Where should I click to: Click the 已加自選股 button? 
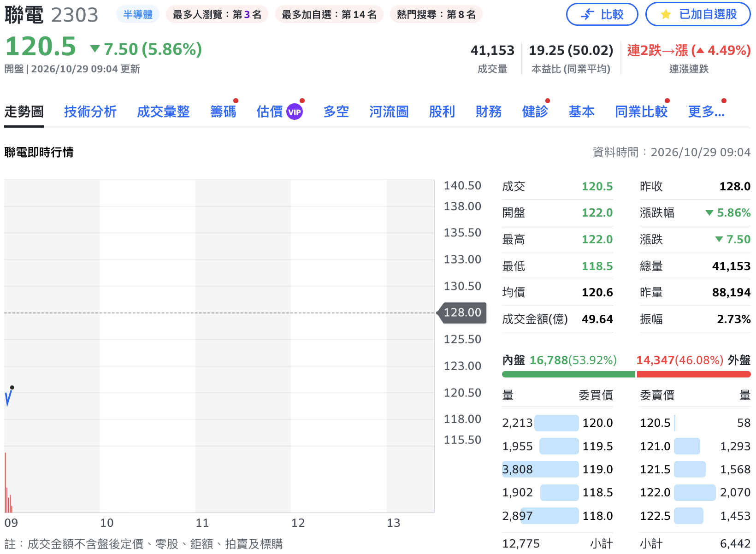[698, 15]
